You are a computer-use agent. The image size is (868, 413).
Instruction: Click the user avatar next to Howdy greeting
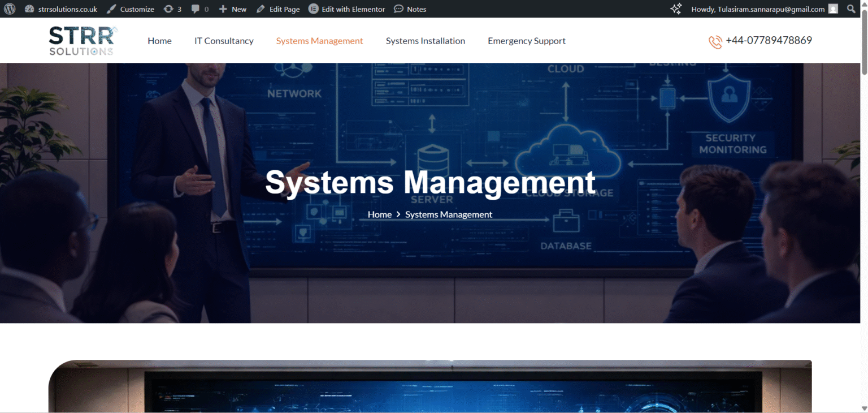[832, 8]
